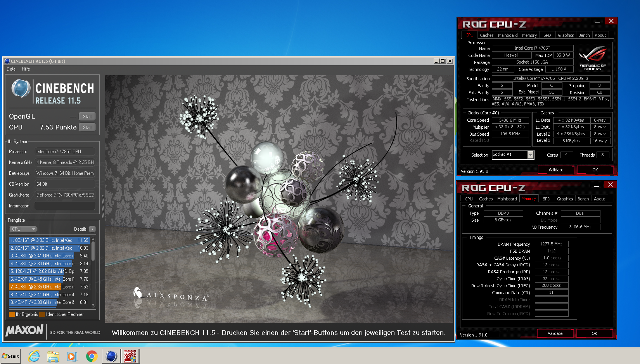
Task: Maximize the Cinebench window
Action: click(x=443, y=61)
